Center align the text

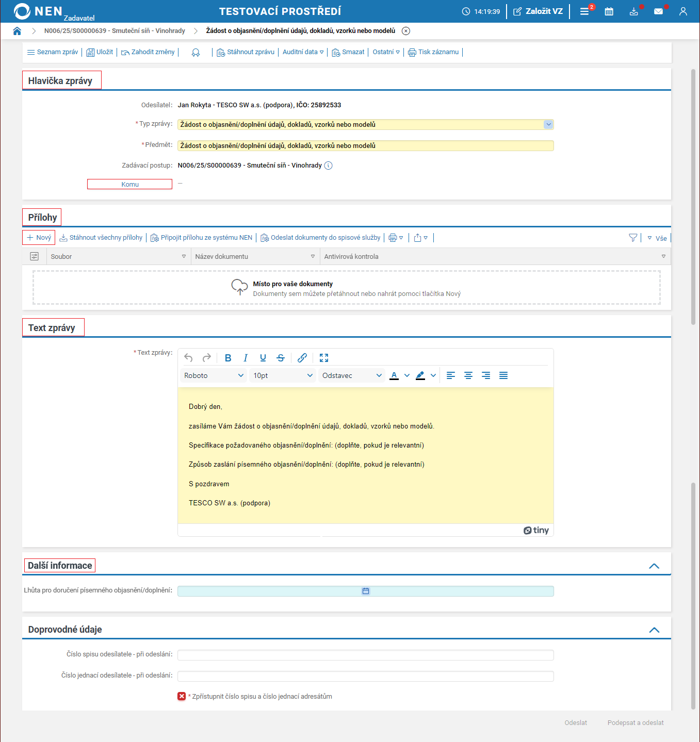[468, 375]
